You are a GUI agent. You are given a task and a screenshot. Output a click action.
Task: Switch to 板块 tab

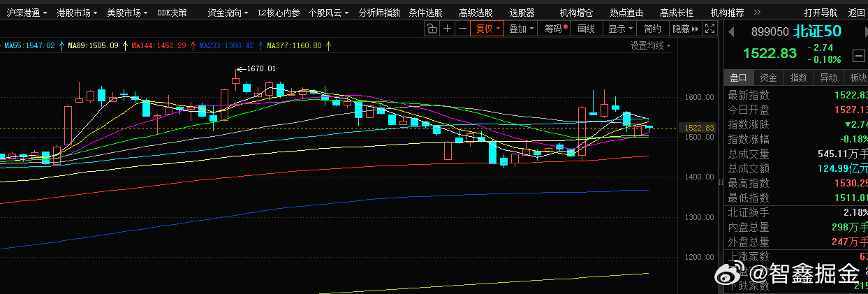coord(857,78)
